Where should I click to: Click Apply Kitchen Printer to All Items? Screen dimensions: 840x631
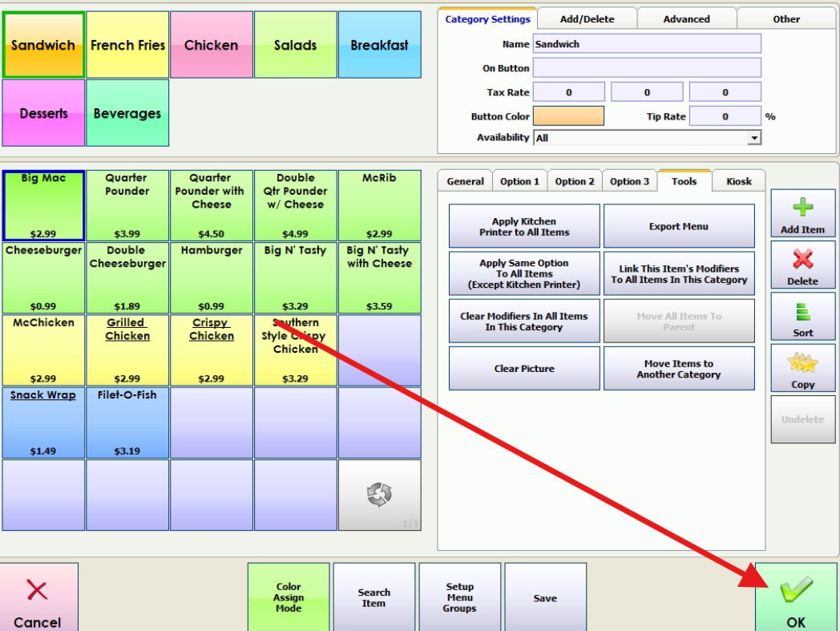(x=524, y=226)
